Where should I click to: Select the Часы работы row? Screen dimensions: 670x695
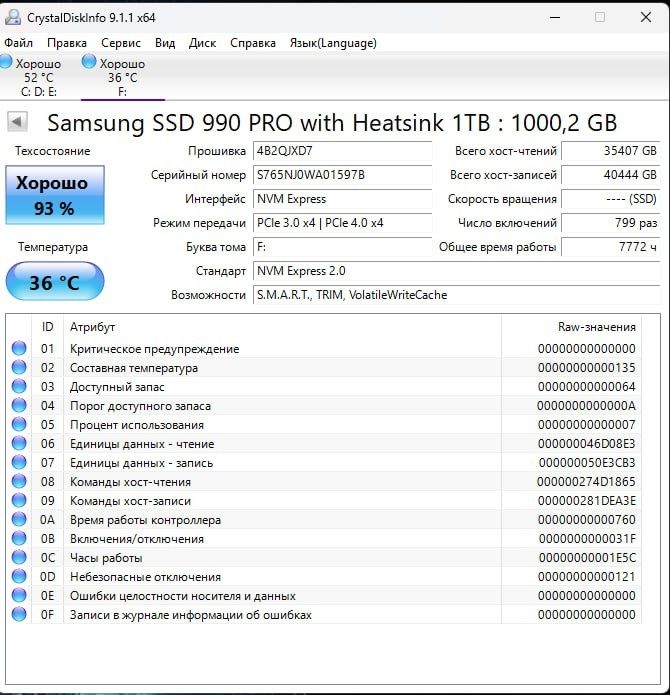324,558
